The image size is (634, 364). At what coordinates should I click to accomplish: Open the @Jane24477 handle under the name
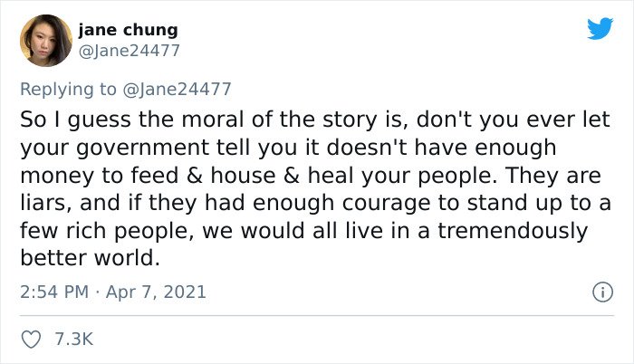(x=129, y=51)
